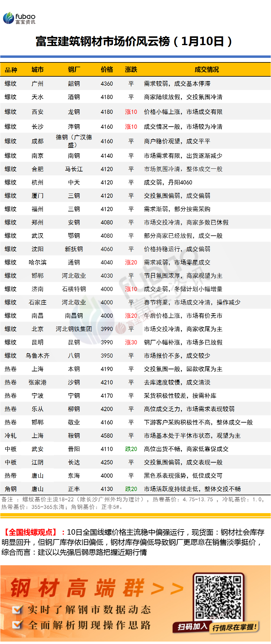The height and width of the screenshot is (644, 271).
Task: Select the 厦门 city cell
Action: pyautogui.click(x=38, y=196)
